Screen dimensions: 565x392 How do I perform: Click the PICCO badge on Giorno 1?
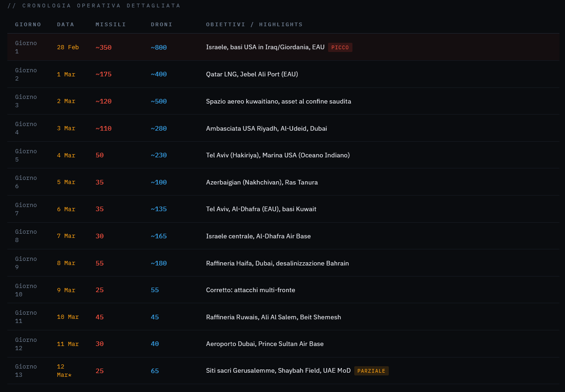tap(340, 47)
